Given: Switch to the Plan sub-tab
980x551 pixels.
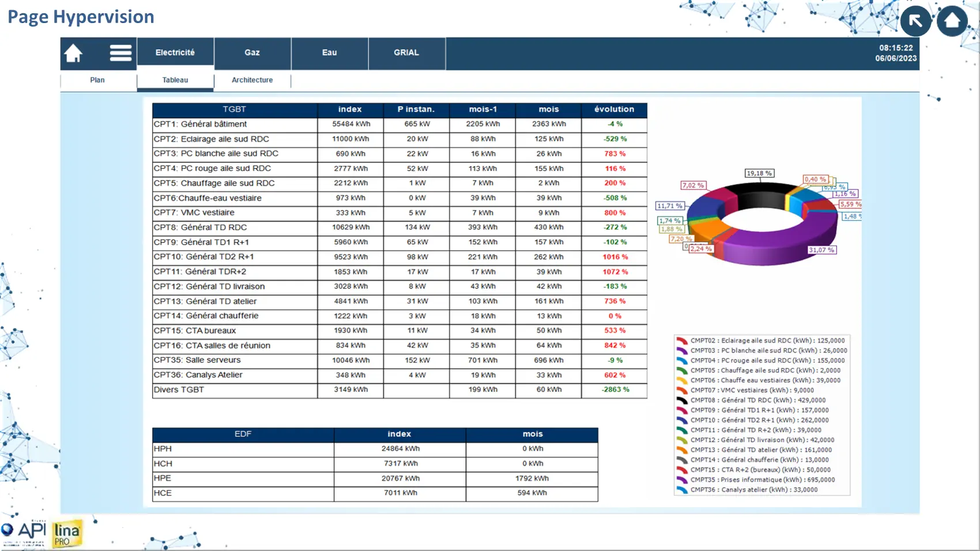Looking at the screenshot, I should pos(97,80).
